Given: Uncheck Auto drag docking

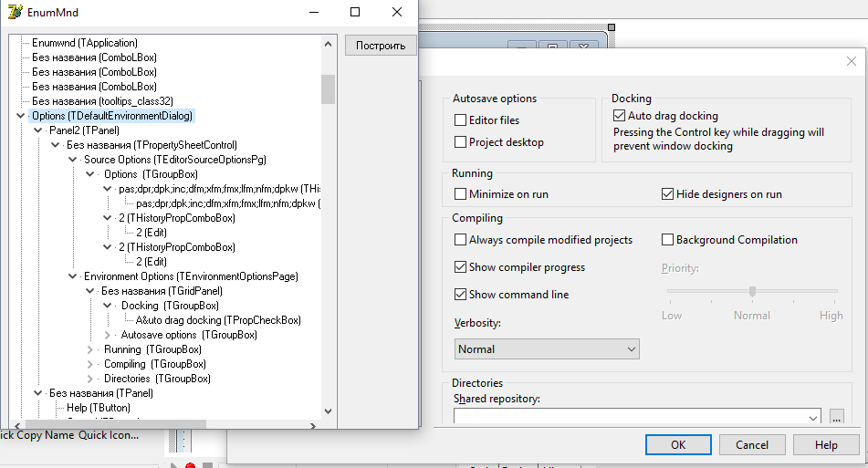Looking at the screenshot, I should click(619, 116).
